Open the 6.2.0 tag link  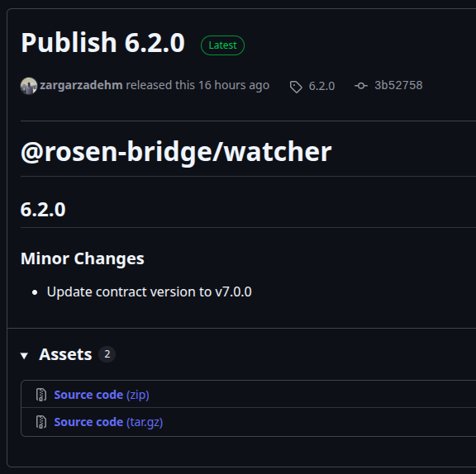[321, 86]
